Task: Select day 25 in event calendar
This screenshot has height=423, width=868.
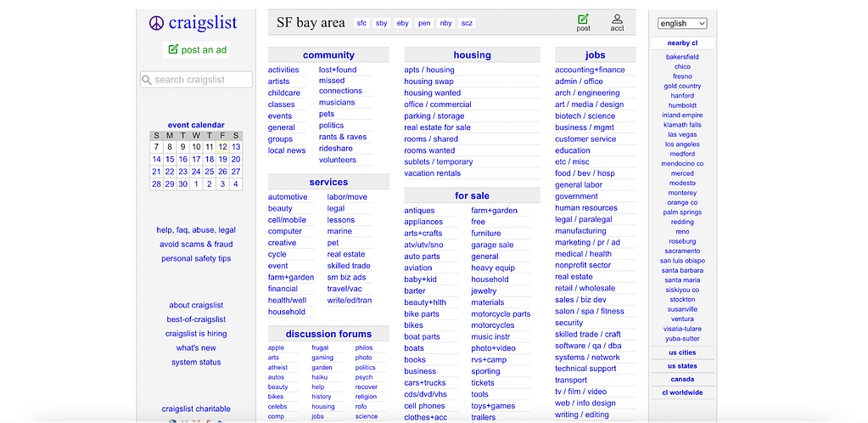Action: click(x=210, y=172)
